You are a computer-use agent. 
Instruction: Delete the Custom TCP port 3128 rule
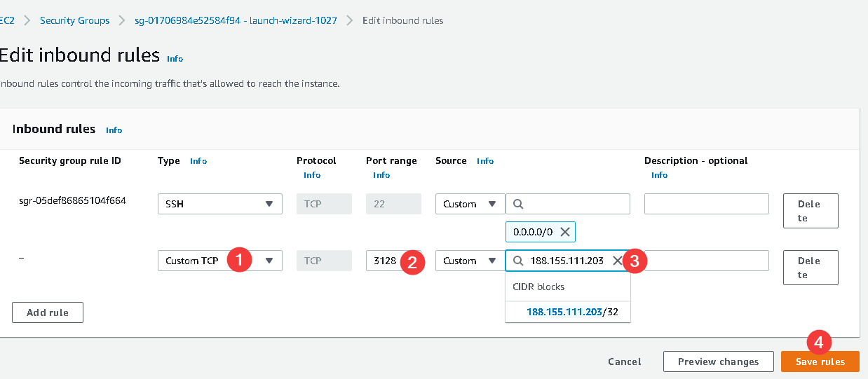click(x=810, y=268)
